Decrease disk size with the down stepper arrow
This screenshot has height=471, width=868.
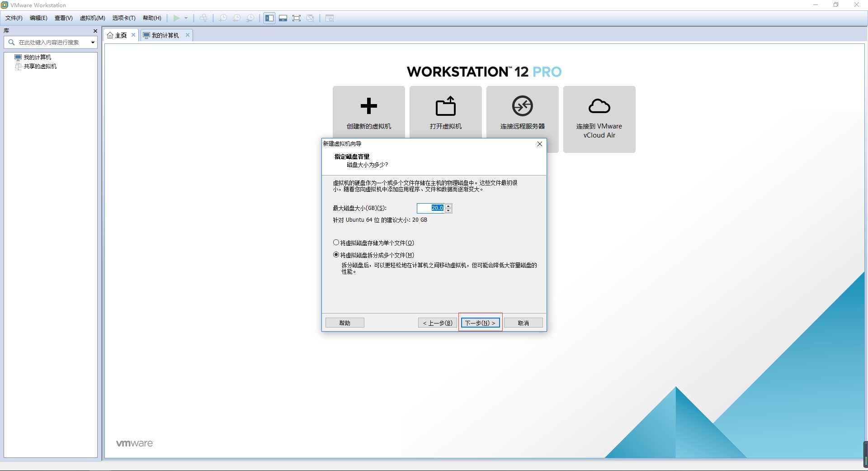pos(448,210)
